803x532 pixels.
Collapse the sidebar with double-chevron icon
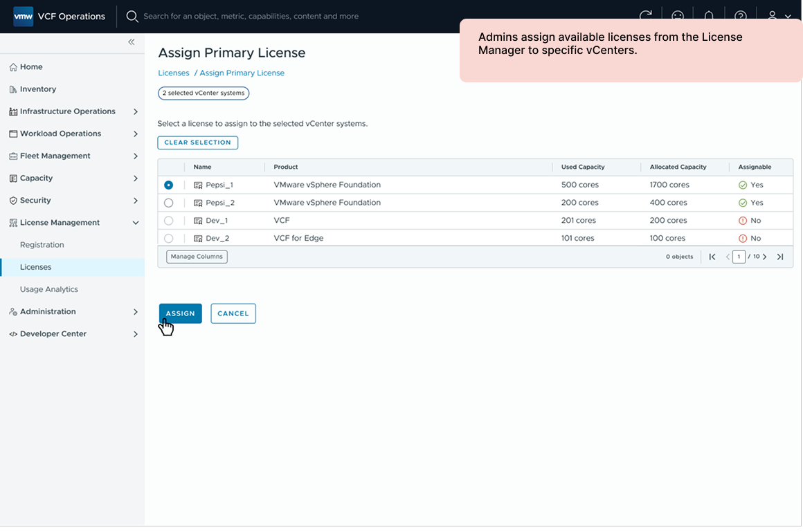point(131,42)
